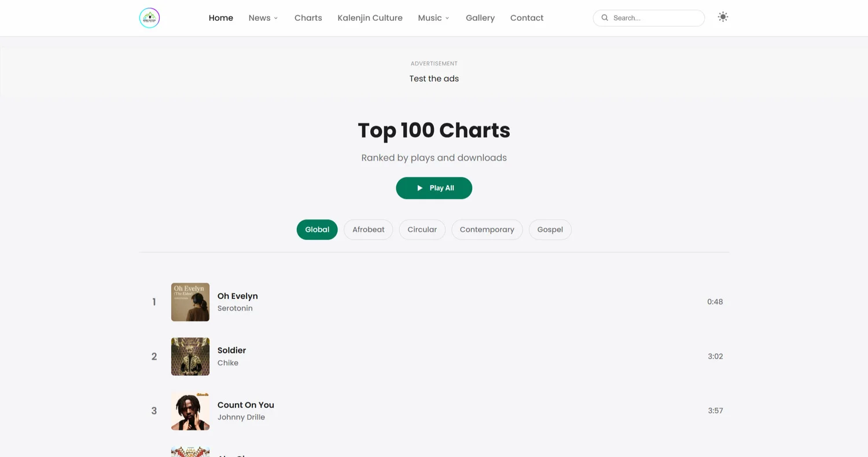Click the Soldier album artwork

tap(190, 356)
